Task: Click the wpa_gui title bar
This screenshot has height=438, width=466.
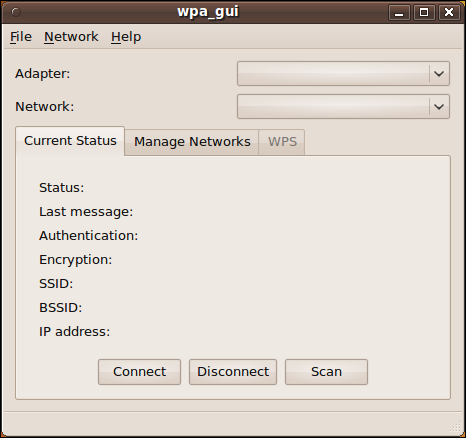Action: pyautogui.click(x=208, y=12)
